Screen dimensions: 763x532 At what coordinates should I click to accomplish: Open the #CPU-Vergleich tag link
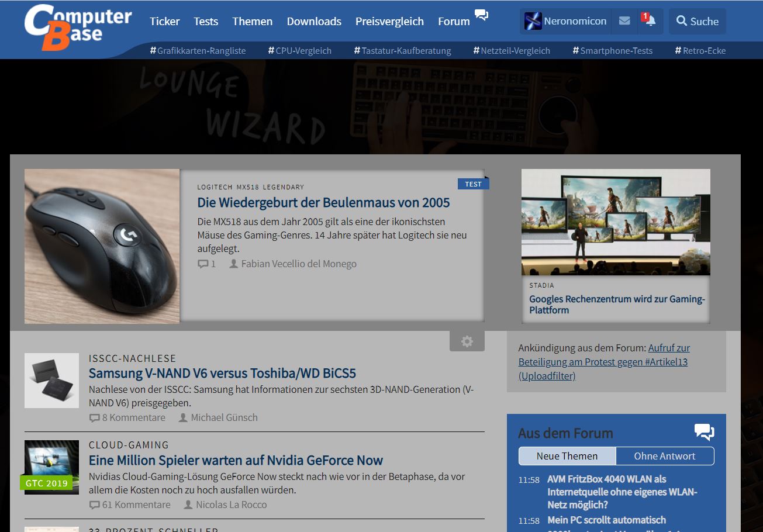[x=300, y=51]
